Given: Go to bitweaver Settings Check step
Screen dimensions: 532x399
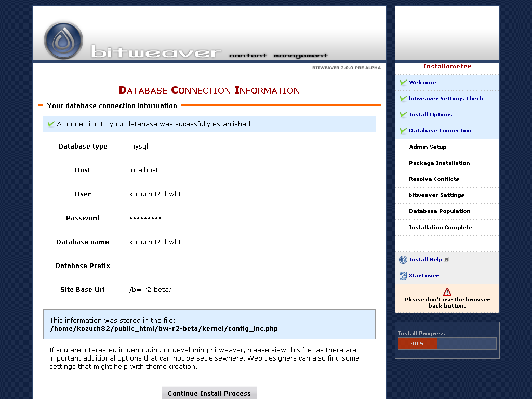Looking at the screenshot, I should point(446,98).
